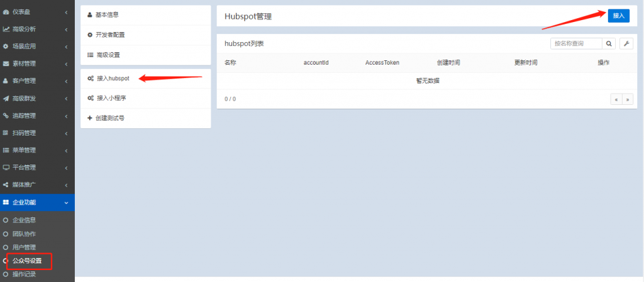
Task: Click the AccessToken column header
Action: [382, 63]
